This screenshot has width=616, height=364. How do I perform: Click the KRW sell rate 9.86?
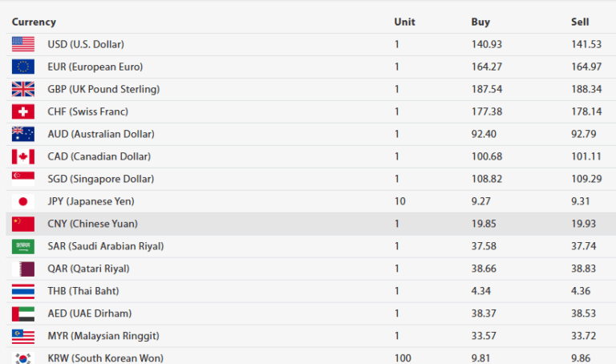tap(581, 358)
